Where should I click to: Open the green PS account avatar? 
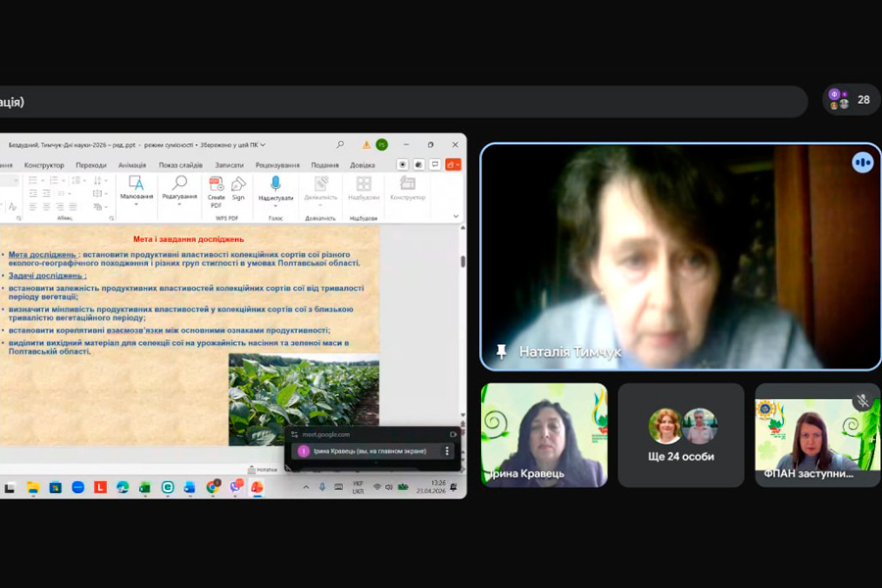tap(382, 145)
